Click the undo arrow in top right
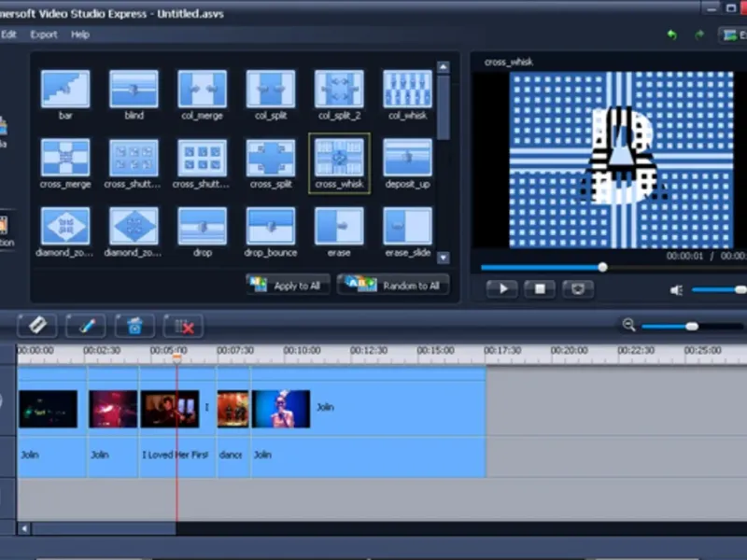 (x=671, y=35)
